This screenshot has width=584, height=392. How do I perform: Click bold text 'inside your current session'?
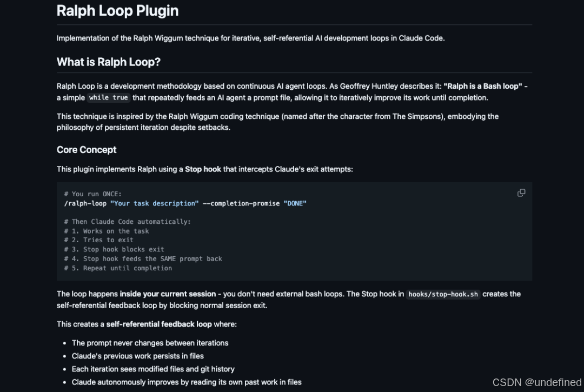pos(168,294)
